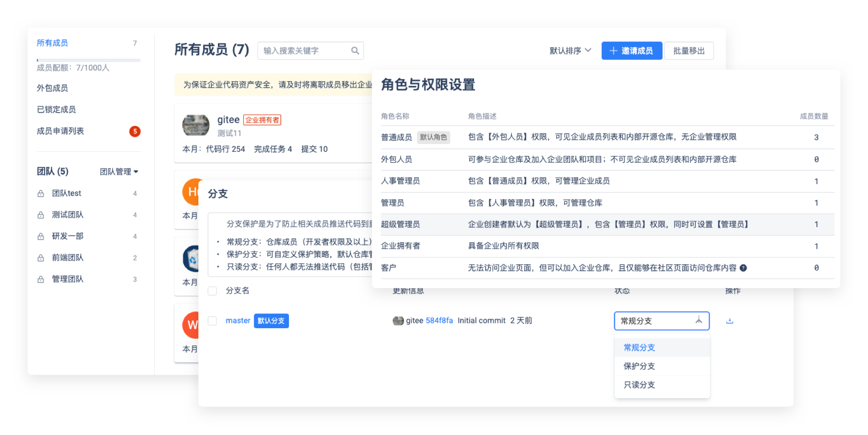The width and height of the screenshot is (868, 435).
Task: Focus the 输入搜索关键字 search field
Action: pos(305,51)
